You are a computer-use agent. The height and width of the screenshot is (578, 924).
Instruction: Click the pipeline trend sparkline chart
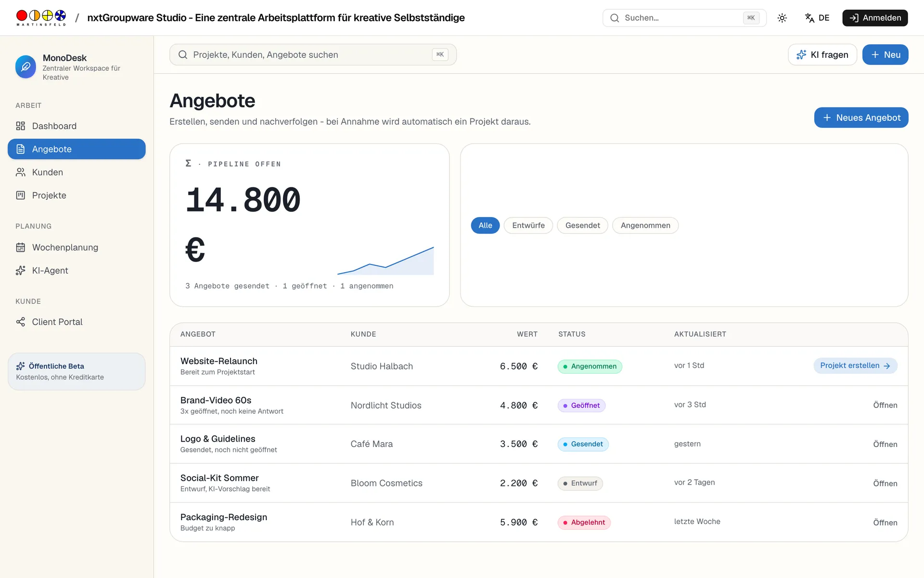coord(385,261)
